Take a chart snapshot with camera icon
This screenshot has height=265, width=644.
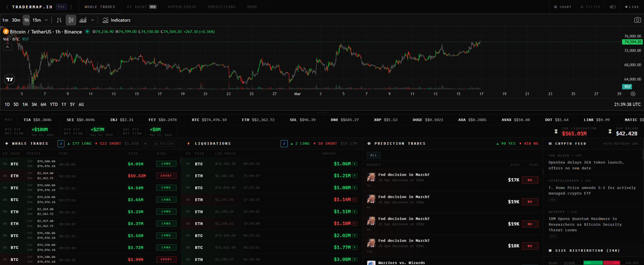coord(637,20)
